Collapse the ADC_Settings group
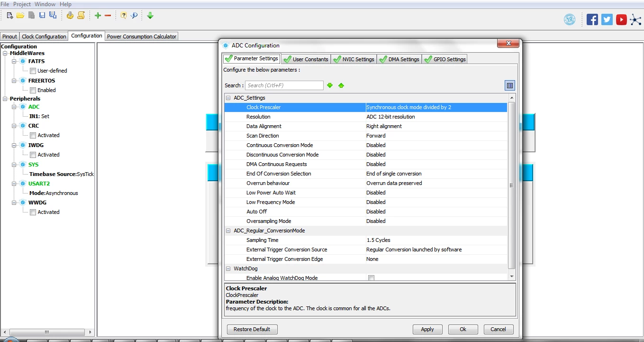This screenshot has width=644, height=342. 228,98
